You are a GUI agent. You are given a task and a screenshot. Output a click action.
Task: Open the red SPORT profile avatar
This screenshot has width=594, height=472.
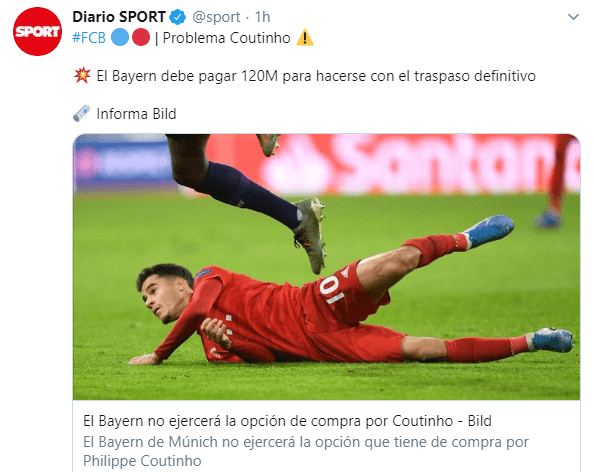(x=37, y=31)
